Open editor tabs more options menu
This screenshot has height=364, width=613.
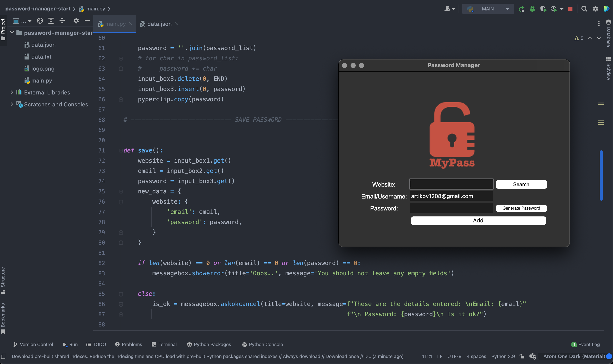click(599, 24)
